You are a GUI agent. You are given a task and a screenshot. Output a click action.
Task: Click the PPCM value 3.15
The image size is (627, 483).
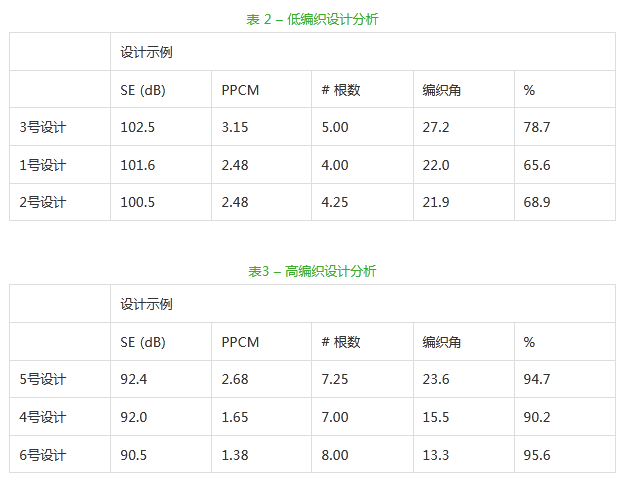(235, 127)
